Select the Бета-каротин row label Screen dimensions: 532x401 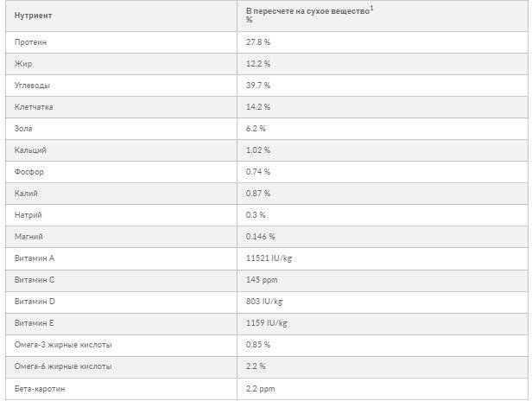(40, 389)
